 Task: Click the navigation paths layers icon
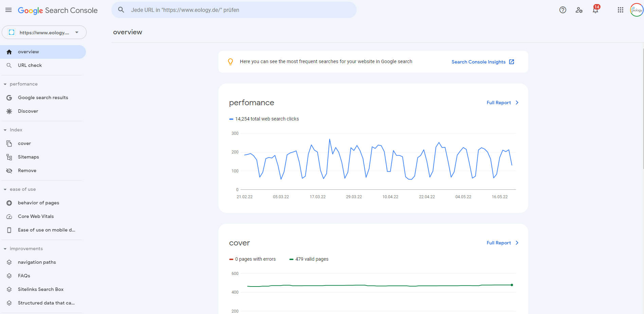point(9,262)
